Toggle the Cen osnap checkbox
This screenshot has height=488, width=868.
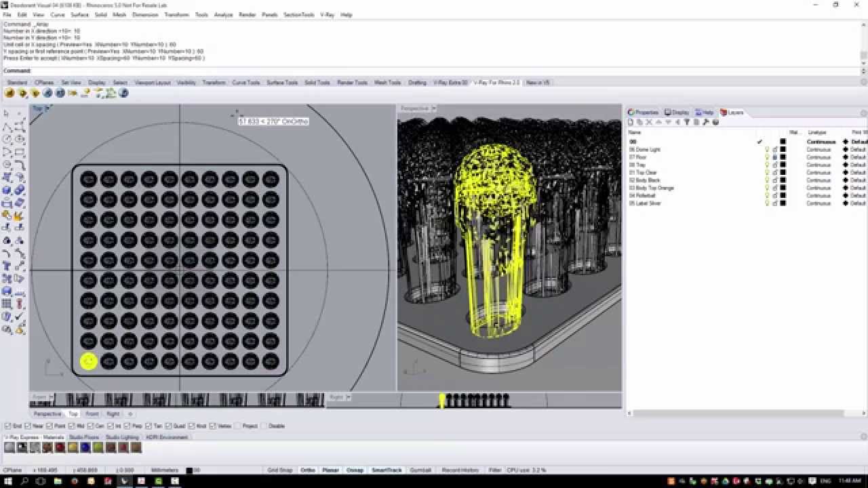click(x=91, y=426)
